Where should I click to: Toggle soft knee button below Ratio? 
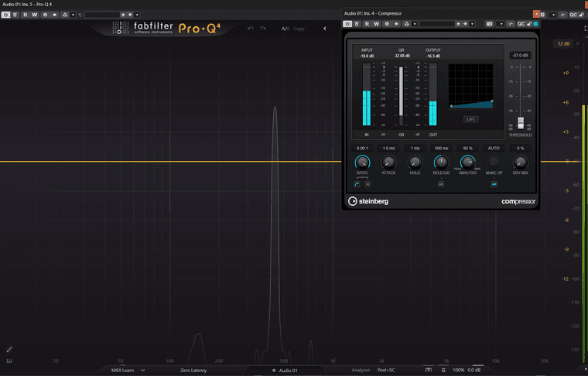point(357,184)
